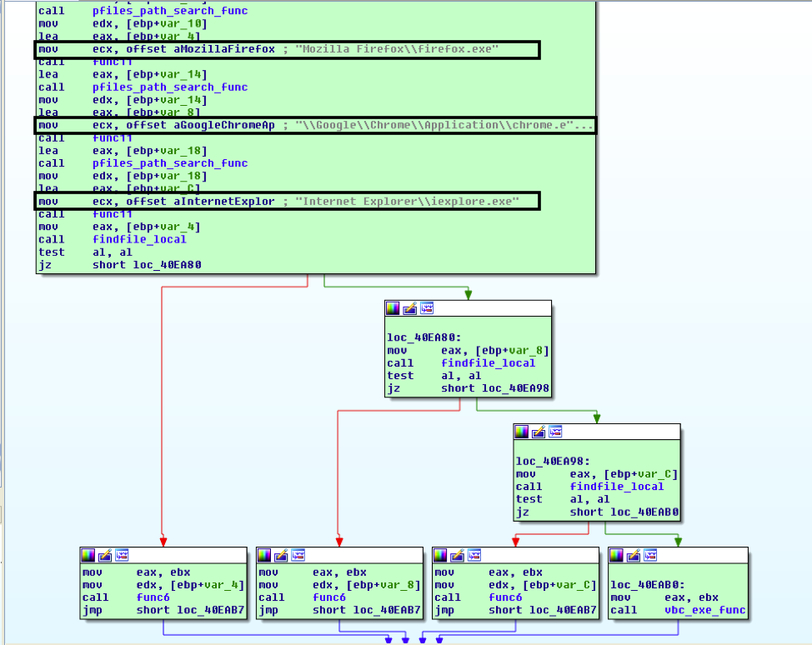The height and width of the screenshot is (645, 812).
Task: Click jz short loc_40EA98 jump target
Action: tap(516, 388)
